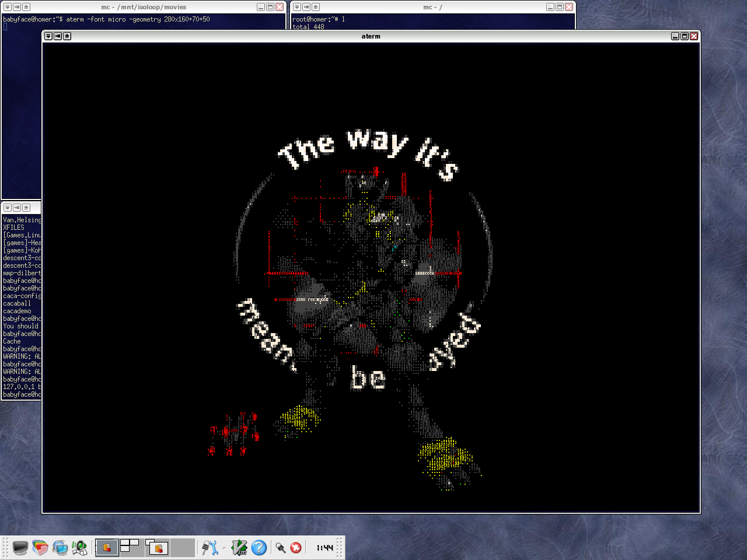Click the [Games.Linu line in left terminal
The image size is (747, 560).
point(22,235)
